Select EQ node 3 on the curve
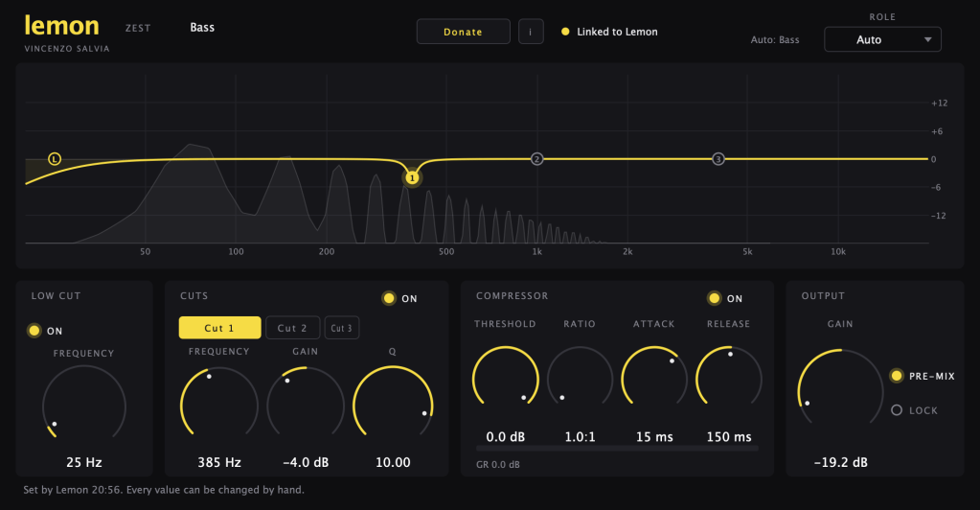This screenshot has width=980, height=510. 718,159
